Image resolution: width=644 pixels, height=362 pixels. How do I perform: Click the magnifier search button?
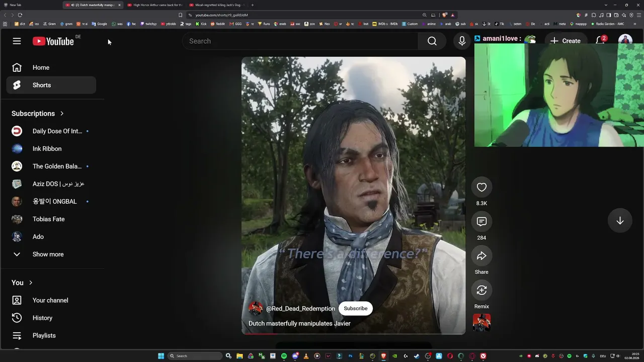[x=432, y=41]
